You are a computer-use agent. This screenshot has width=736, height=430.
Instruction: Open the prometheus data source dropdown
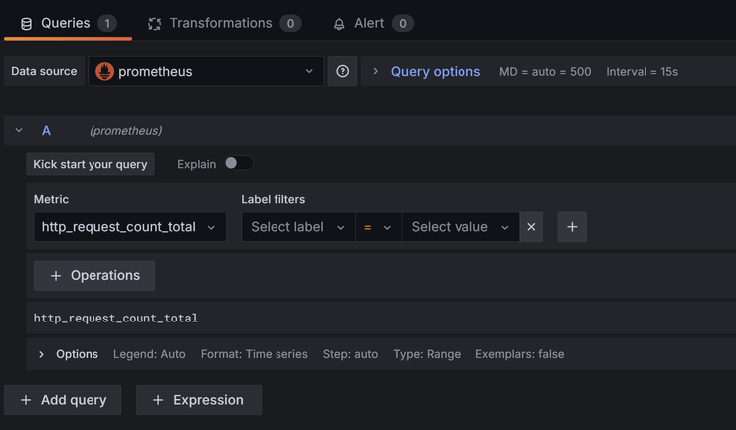tap(205, 71)
